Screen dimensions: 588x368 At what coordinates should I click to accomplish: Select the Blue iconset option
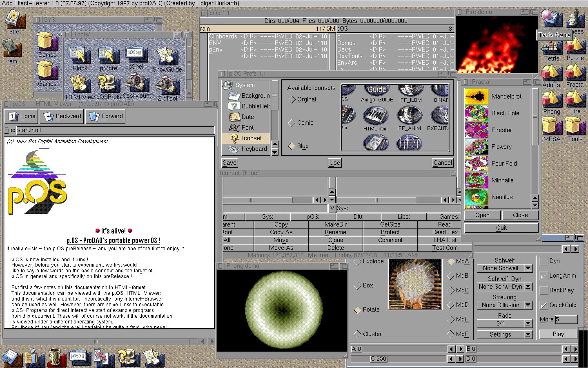tap(292, 146)
